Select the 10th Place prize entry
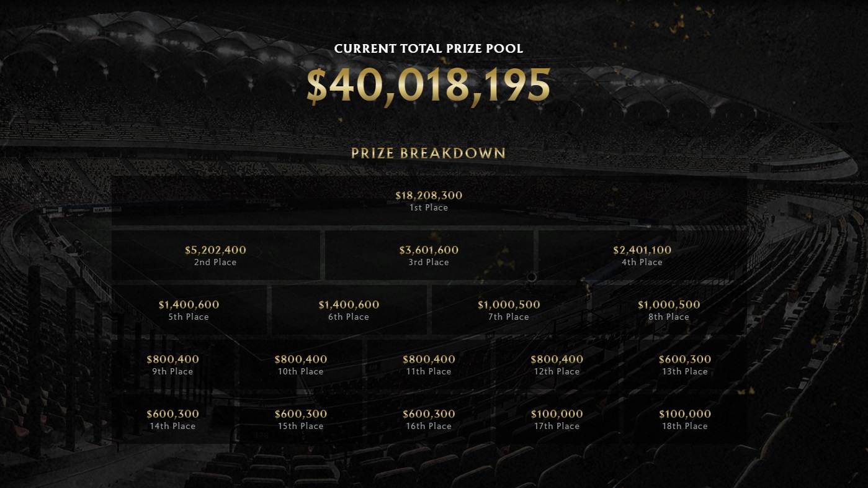Screen dimensions: 868x488 [x=300, y=364]
